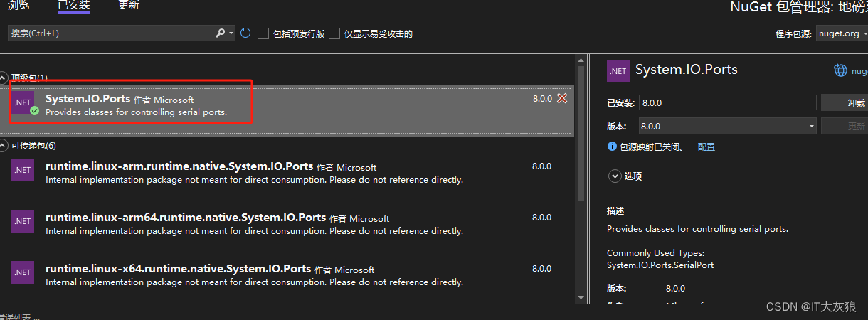This screenshot has width=868, height=320.
Task: Click System.IO.Ports.SerialPort text in description
Action: pos(660,265)
